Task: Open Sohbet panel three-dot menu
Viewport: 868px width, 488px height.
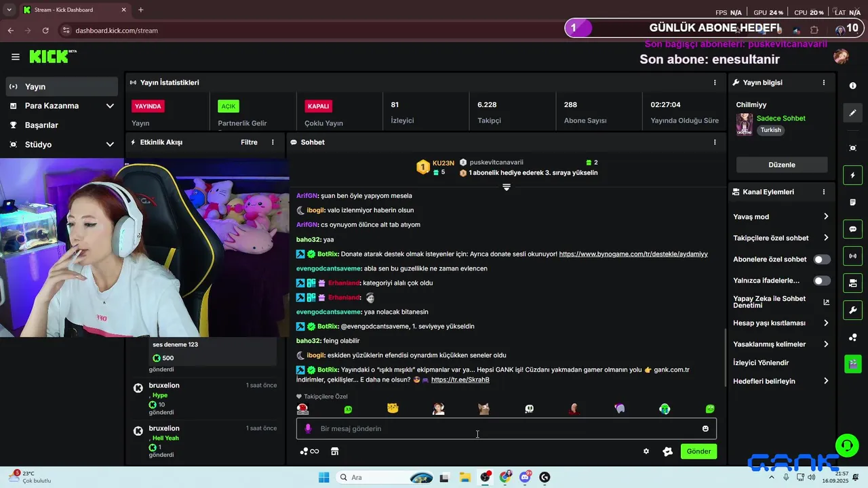Action: 714,142
